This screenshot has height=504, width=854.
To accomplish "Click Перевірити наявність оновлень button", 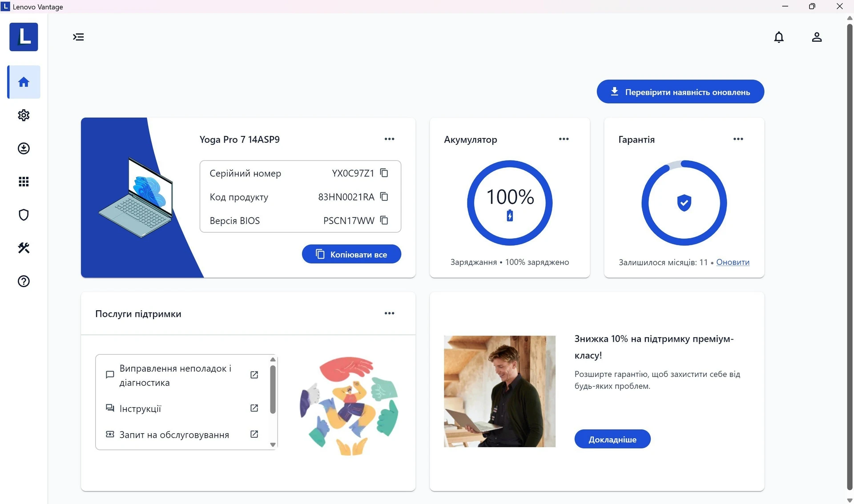I will 681,92.
